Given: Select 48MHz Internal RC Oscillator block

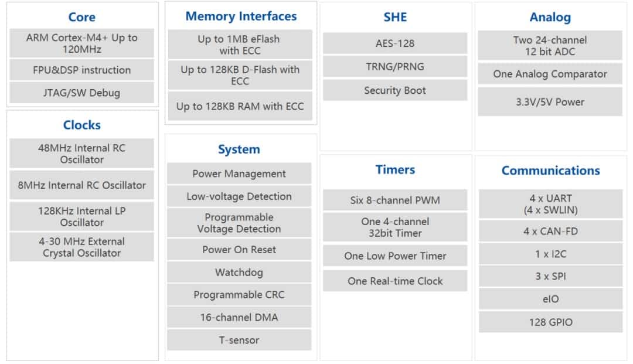Looking at the screenshot, I should click(81, 154).
